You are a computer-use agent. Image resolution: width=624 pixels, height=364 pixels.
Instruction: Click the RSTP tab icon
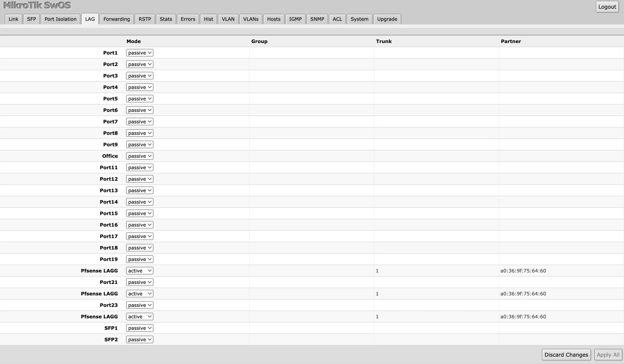click(145, 19)
